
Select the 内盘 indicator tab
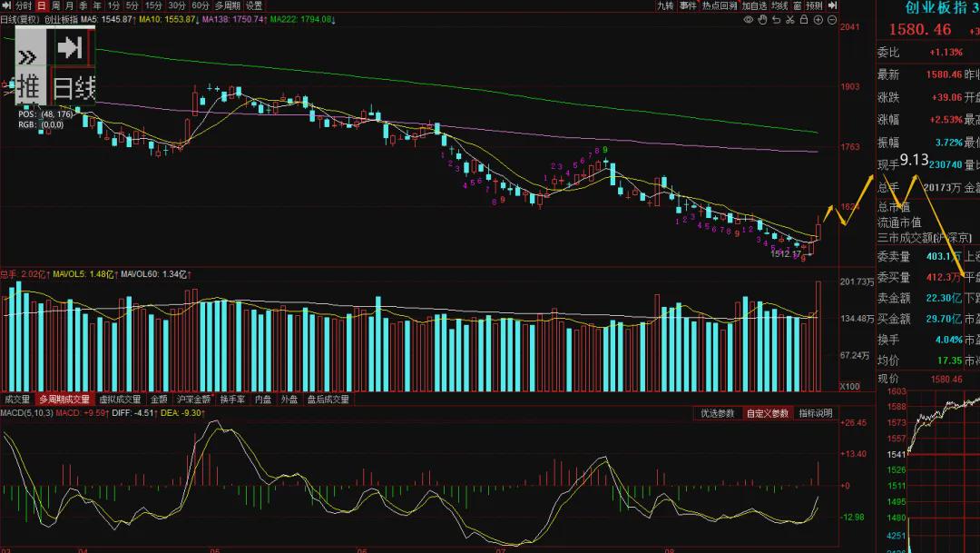pyautogui.click(x=263, y=400)
